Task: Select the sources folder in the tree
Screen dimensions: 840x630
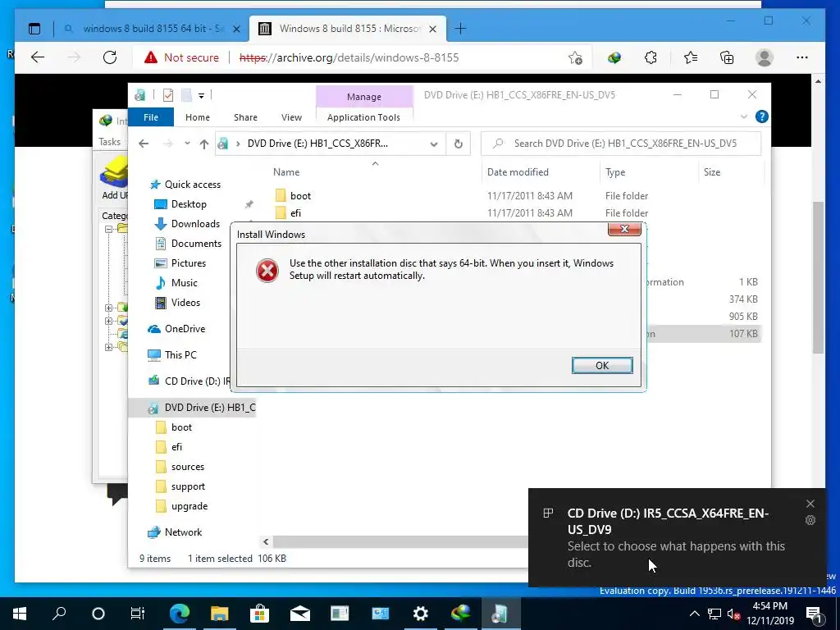Action: (180, 467)
